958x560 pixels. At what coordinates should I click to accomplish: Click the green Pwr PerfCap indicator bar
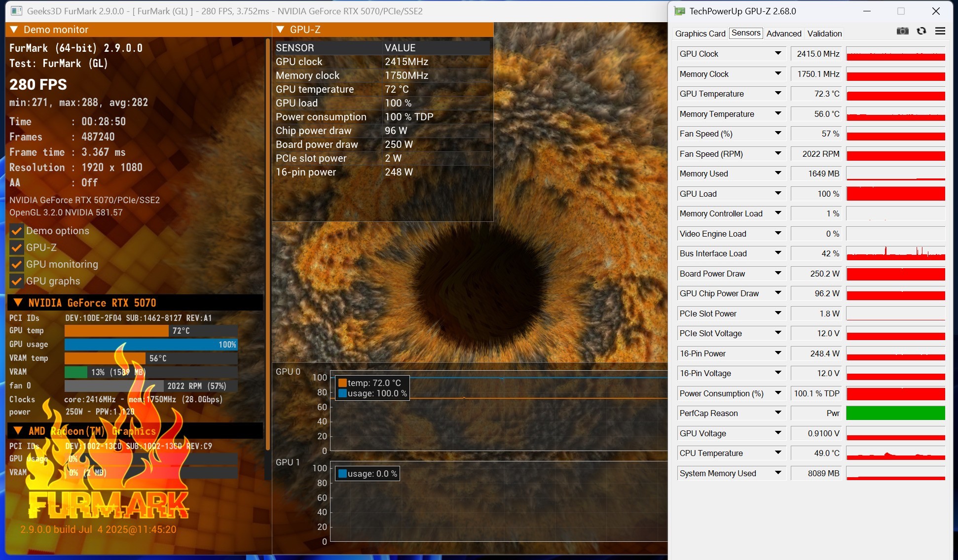[895, 413]
